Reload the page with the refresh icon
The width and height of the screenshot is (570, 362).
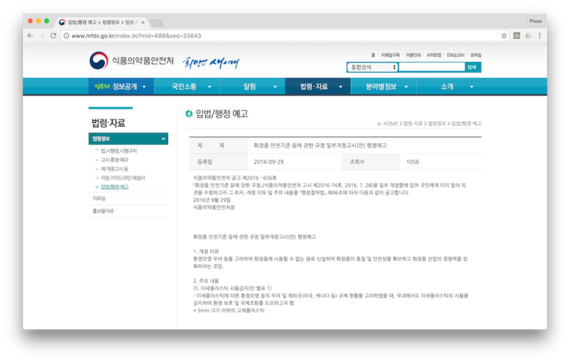53,36
